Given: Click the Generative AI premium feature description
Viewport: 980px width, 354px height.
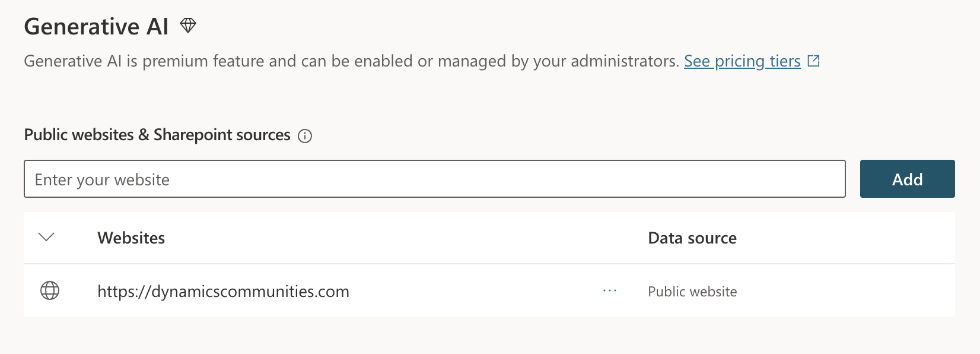Looking at the screenshot, I should tap(351, 61).
